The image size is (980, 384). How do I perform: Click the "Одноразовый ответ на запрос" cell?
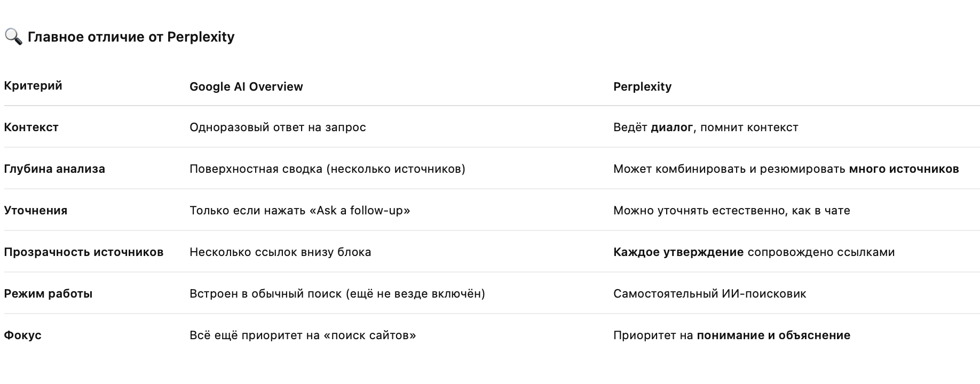click(x=278, y=127)
